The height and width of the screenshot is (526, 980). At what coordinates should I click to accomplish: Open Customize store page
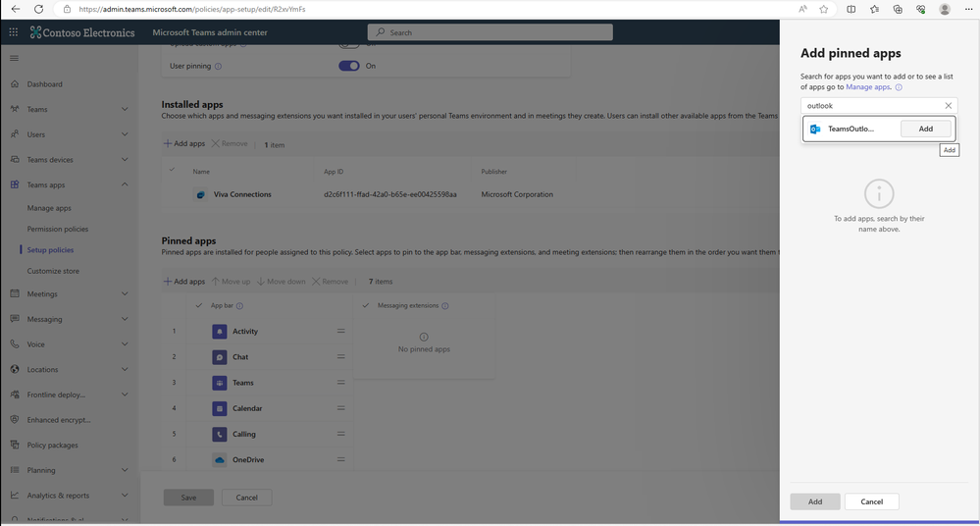pyautogui.click(x=53, y=272)
